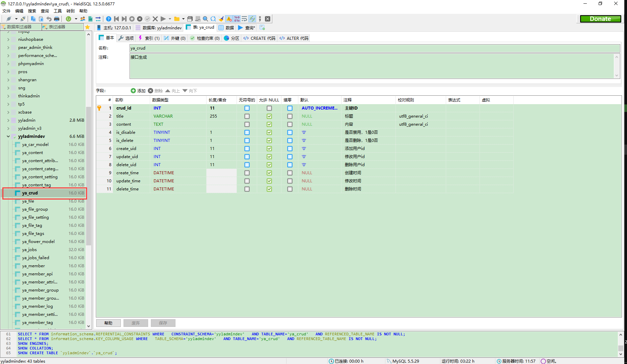Toggle zerofill checkbox for is_disable row

coord(290,132)
